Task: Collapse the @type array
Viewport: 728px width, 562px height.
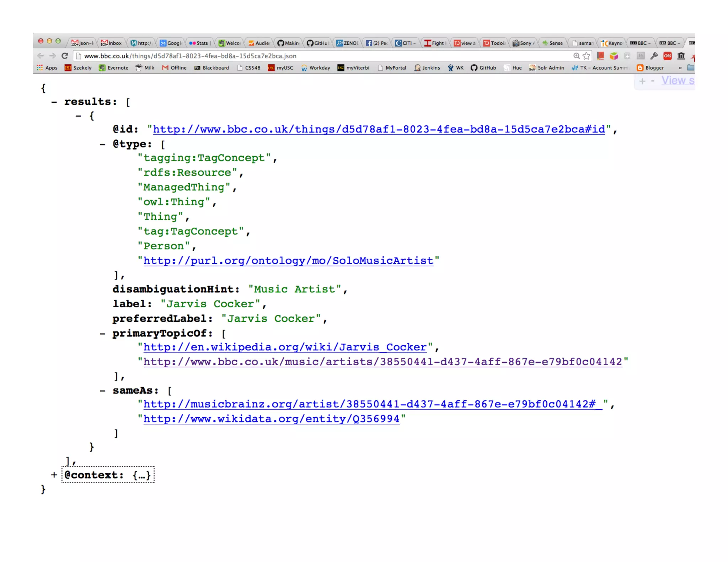Action: click(103, 144)
